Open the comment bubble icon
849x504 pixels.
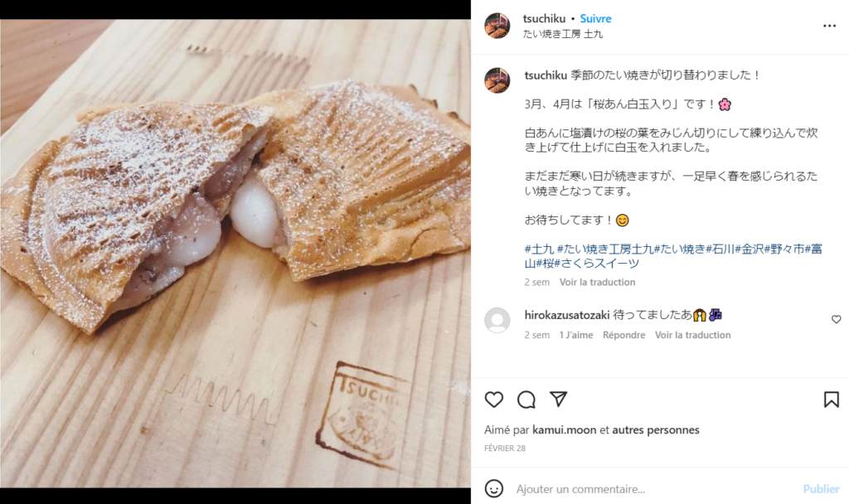point(526,400)
